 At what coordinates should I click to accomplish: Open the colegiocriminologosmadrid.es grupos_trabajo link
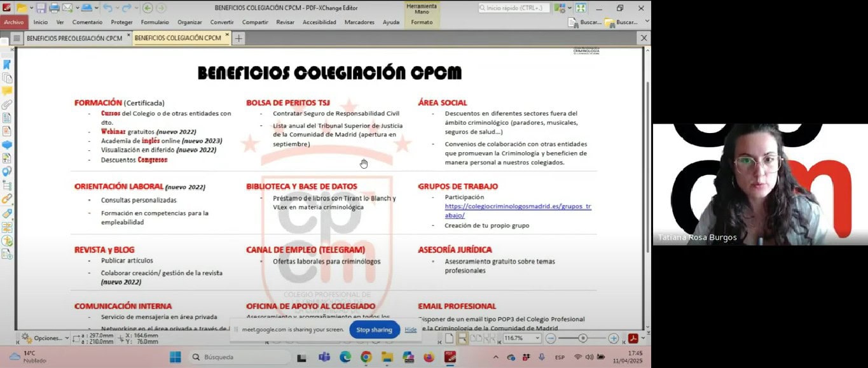click(518, 211)
